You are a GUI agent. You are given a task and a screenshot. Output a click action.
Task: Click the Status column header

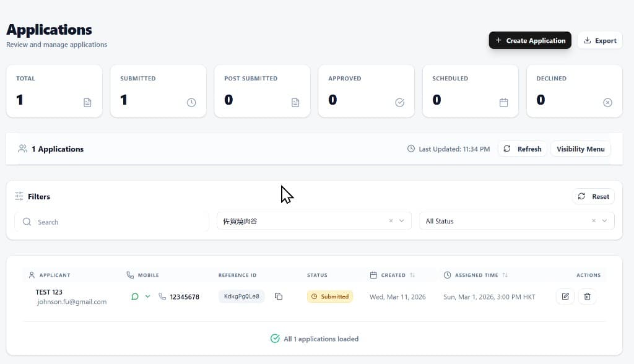pyautogui.click(x=317, y=275)
